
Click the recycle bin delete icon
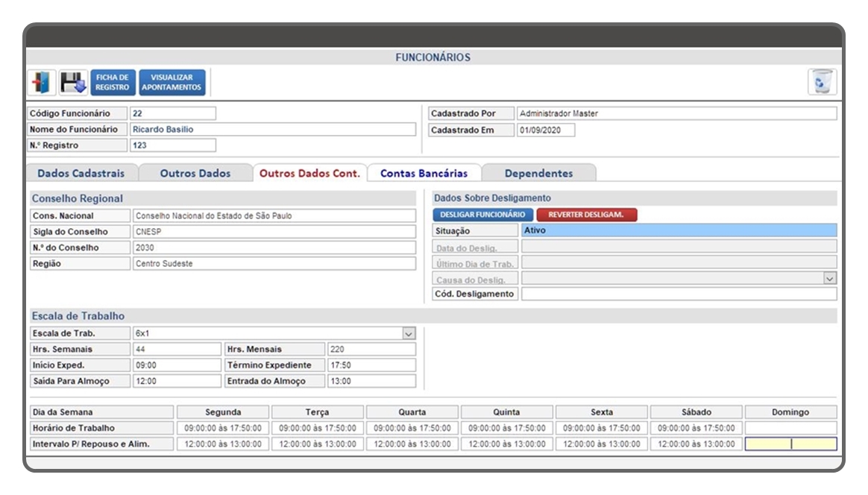[822, 83]
